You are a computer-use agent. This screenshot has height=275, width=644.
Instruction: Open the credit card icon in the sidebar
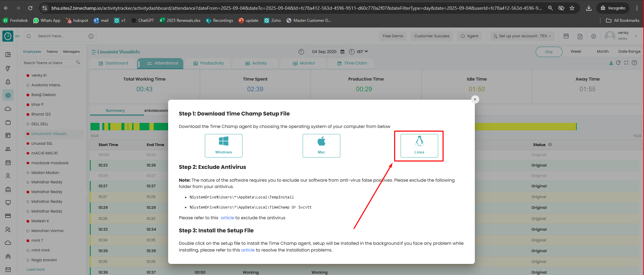point(8,216)
